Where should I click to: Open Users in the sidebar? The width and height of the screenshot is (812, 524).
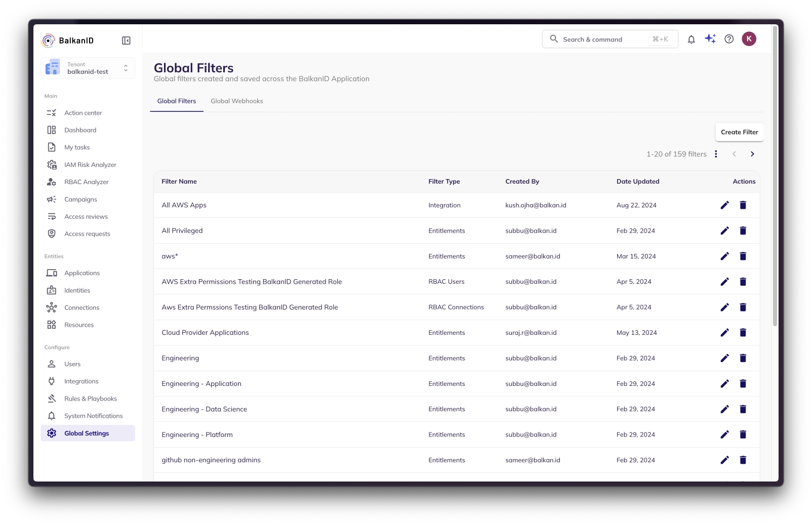click(88, 364)
